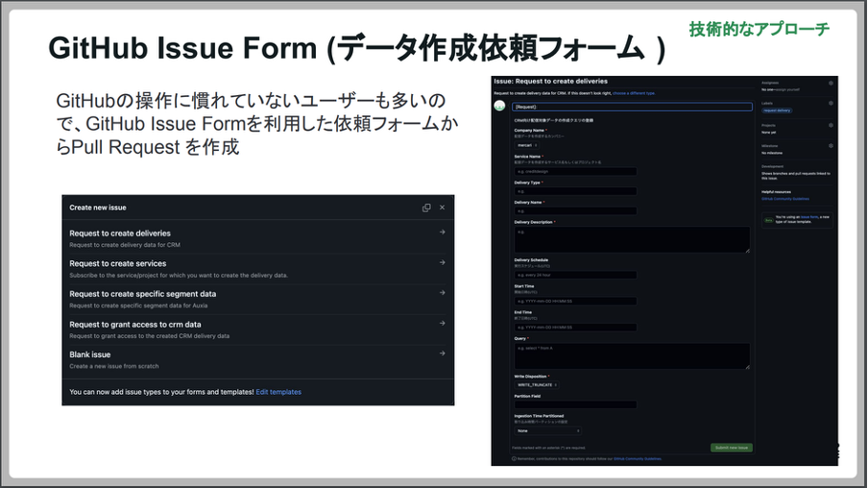Viewport: 868px width, 488px height.
Task: Select Request to create specific segment data
Action: pyautogui.click(x=142, y=294)
